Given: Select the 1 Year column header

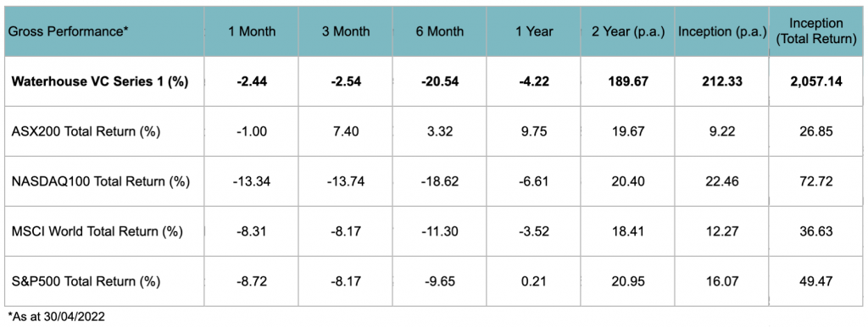Looking at the screenshot, I should point(534,31).
